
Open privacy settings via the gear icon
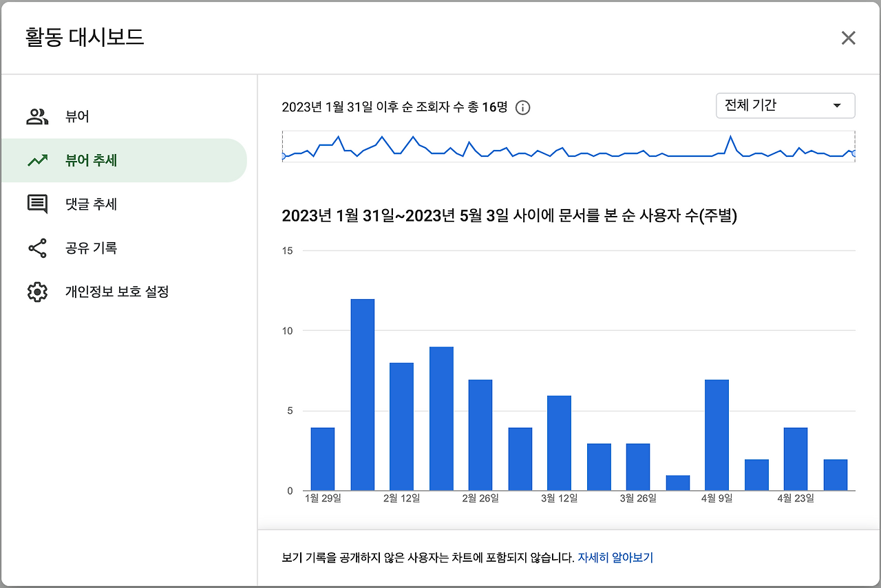[36, 292]
